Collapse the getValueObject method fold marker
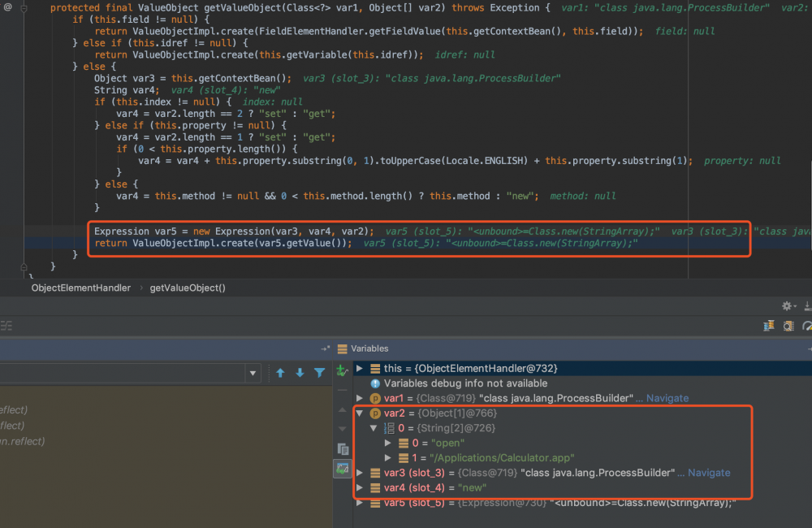 click(x=24, y=8)
